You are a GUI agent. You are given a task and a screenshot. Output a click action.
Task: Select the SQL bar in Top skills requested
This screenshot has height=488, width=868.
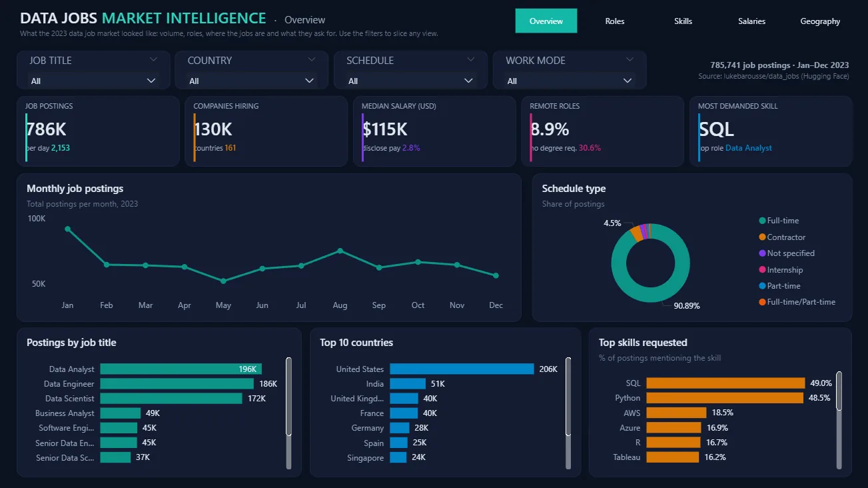(725, 383)
